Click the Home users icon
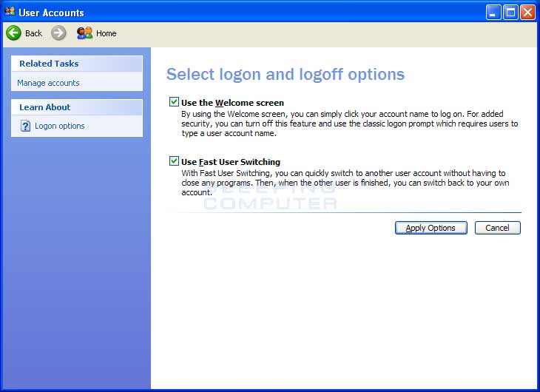The image size is (540, 392). [x=85, y=33]
